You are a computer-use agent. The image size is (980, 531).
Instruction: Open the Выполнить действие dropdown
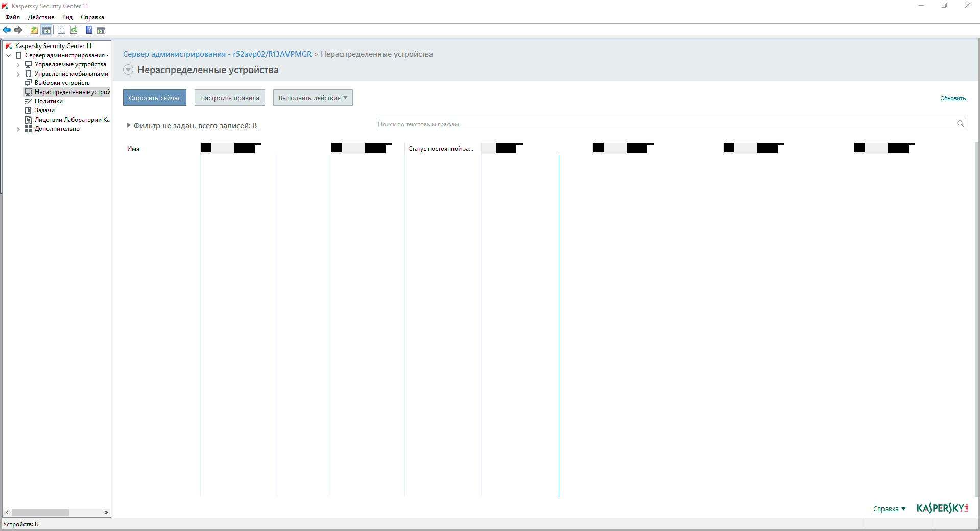point(313,98)
